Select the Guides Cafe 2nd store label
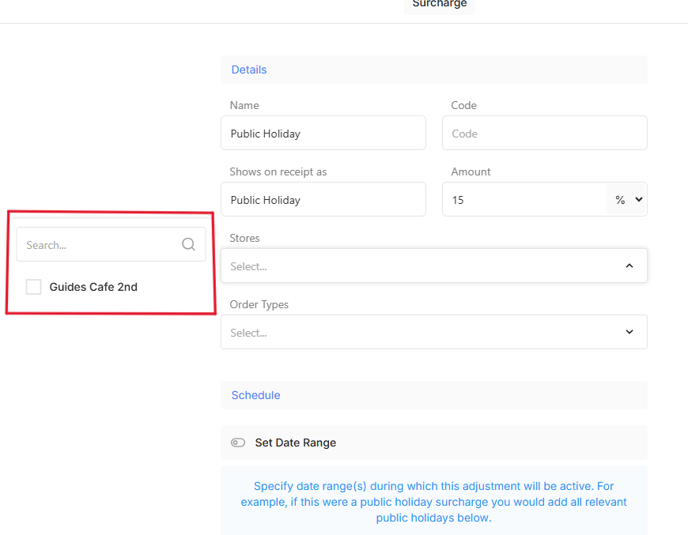The height and width of the screenshot is (535, 688). (x=93, y=287)
